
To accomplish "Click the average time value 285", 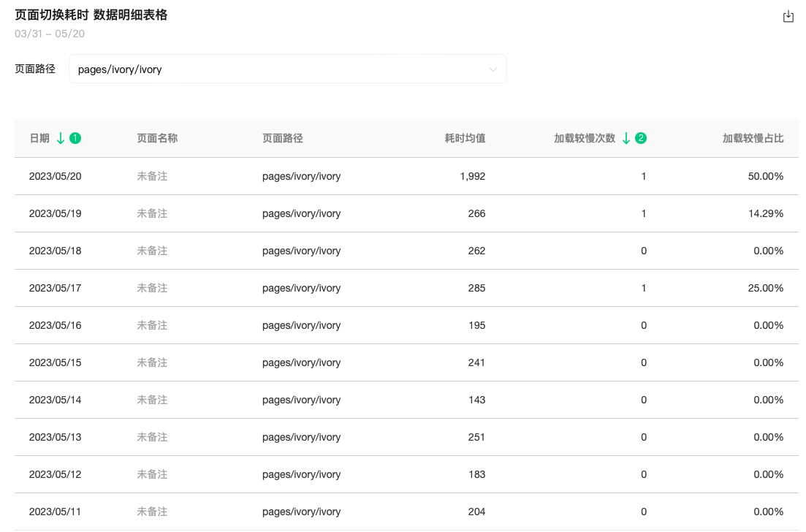I will point(476,289).
